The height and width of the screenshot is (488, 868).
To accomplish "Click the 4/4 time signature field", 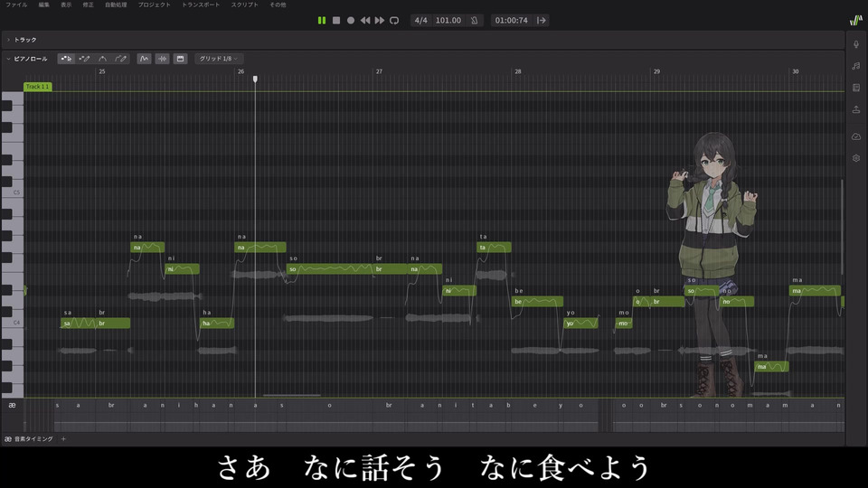I will click(420, 21).
